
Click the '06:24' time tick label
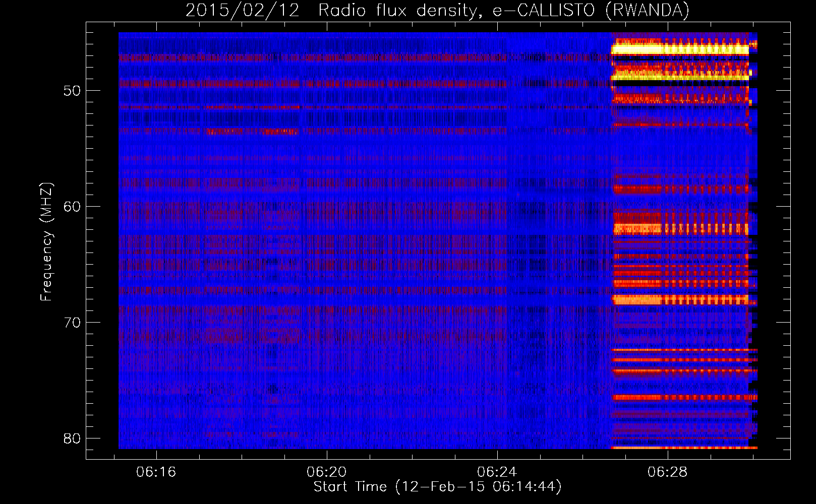pyautogui.click(x=497, y=472)
